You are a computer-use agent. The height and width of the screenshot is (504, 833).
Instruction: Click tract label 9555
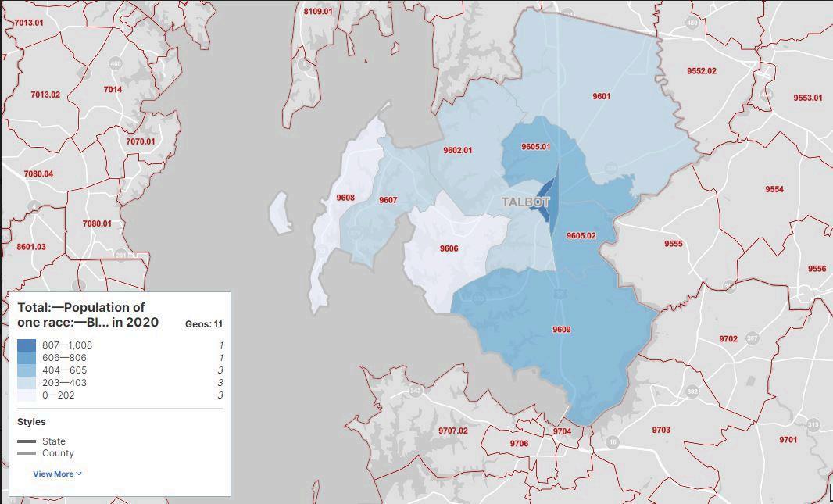click(x=673, y=243)
